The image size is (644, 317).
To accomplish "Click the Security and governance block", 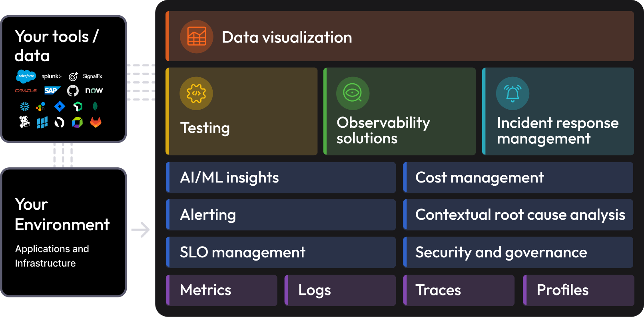I will (x=518, y=253).
